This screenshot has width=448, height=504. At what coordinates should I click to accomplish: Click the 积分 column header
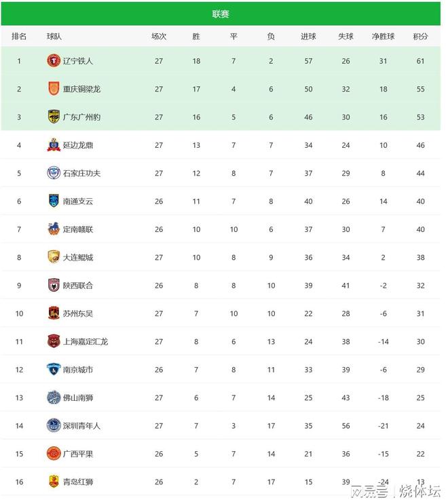tap(420, 37)
